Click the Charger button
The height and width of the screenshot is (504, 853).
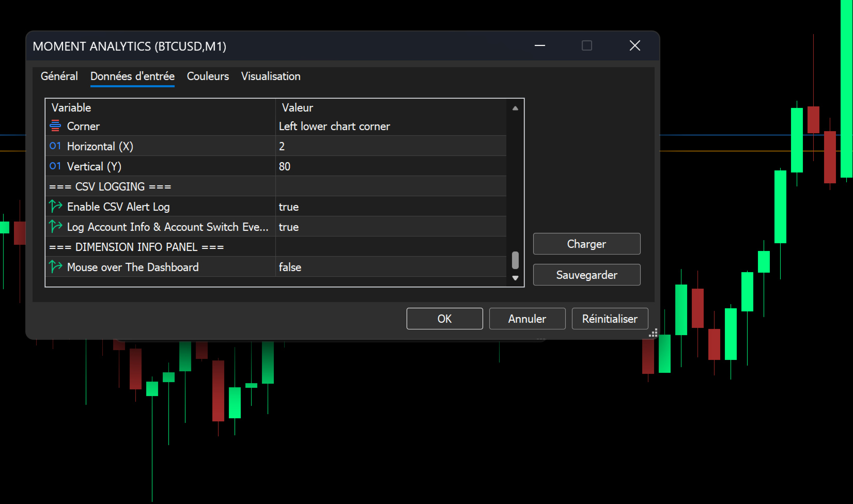click(586, 244)
